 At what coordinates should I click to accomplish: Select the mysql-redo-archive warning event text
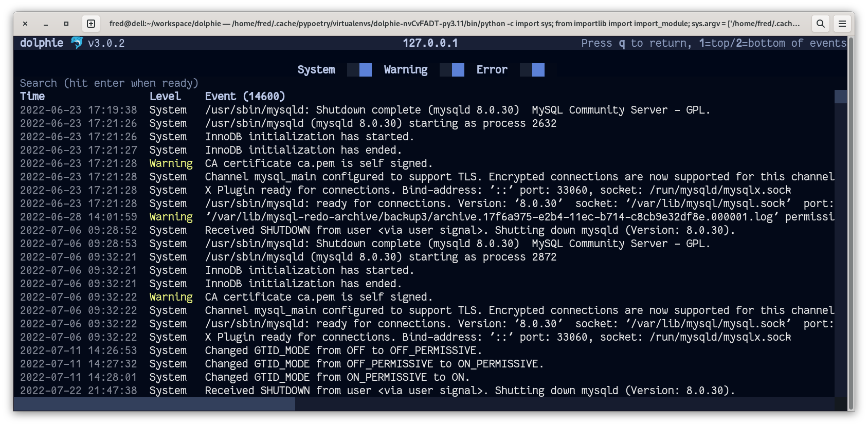[x=519, y=217]
